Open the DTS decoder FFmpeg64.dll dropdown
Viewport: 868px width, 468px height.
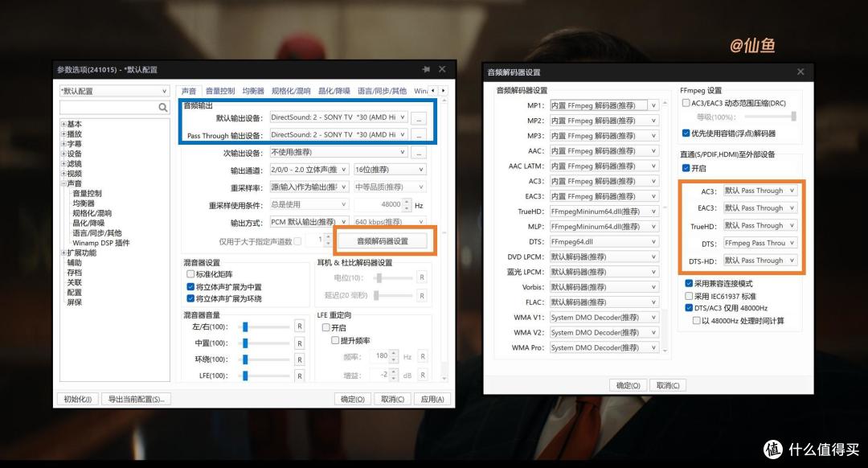pyautogui.click(x=604, y=241)
